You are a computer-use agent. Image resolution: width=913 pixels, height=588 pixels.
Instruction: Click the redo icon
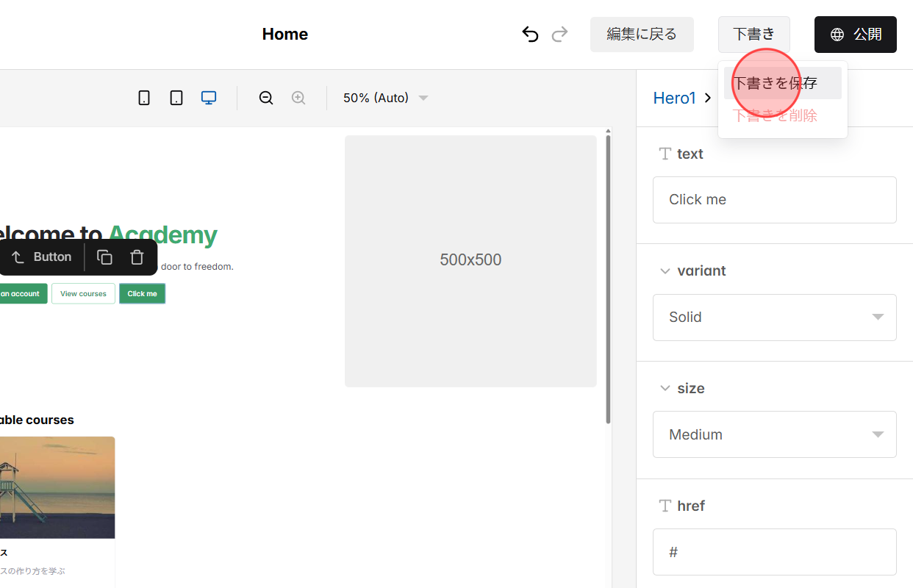coord(559,34)
